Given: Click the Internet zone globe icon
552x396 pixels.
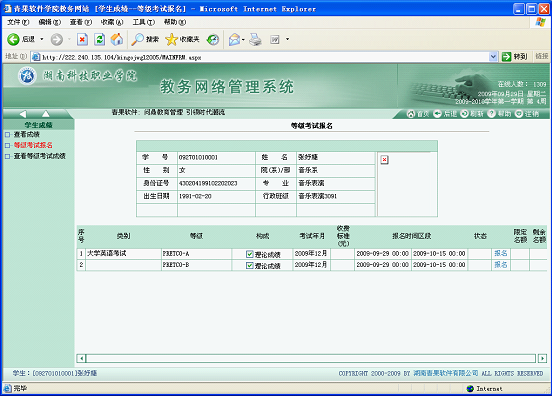Looking at the screenshot, I should 470,388.
